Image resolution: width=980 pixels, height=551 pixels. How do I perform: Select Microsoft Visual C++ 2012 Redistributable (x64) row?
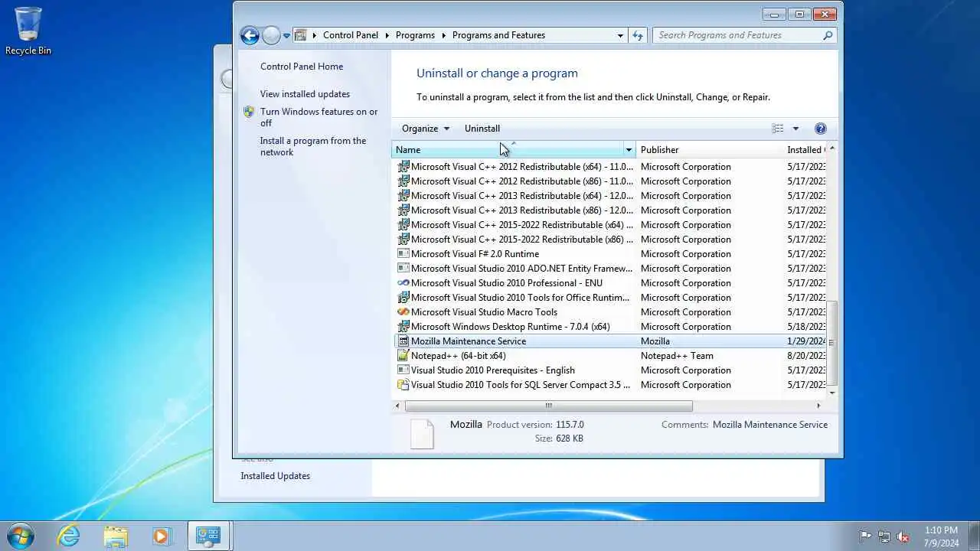coord(610,167)
